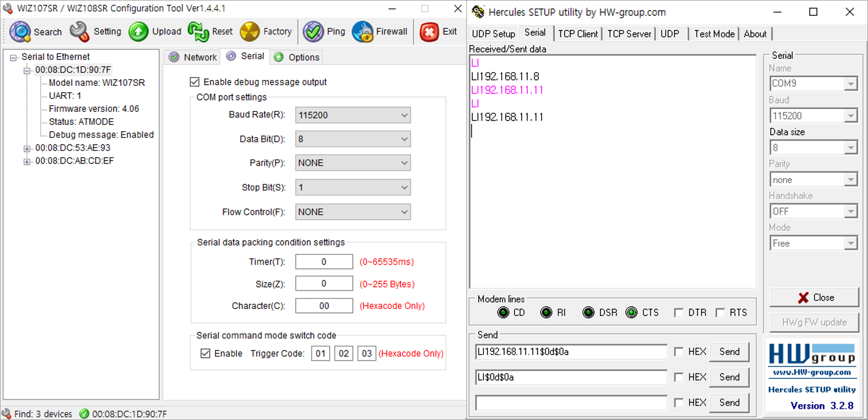868x420 pixels.
Task: Click the Timer(T) input field
Action: pyautogui.click(x=324, y=262)
